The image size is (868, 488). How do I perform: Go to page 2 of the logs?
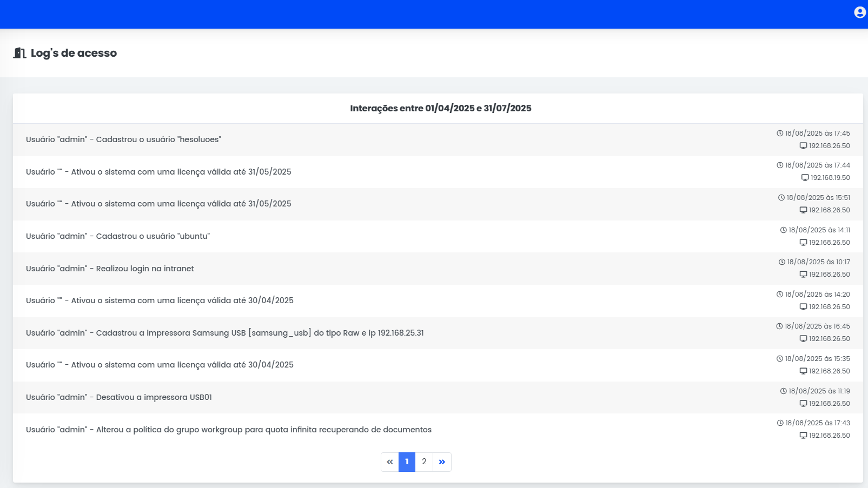coord(424,462)
